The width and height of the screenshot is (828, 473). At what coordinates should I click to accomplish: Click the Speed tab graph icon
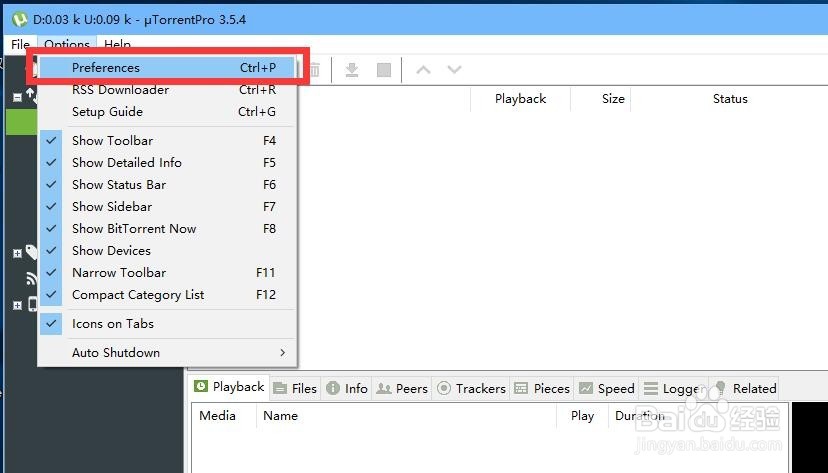(x=586, y=389)
